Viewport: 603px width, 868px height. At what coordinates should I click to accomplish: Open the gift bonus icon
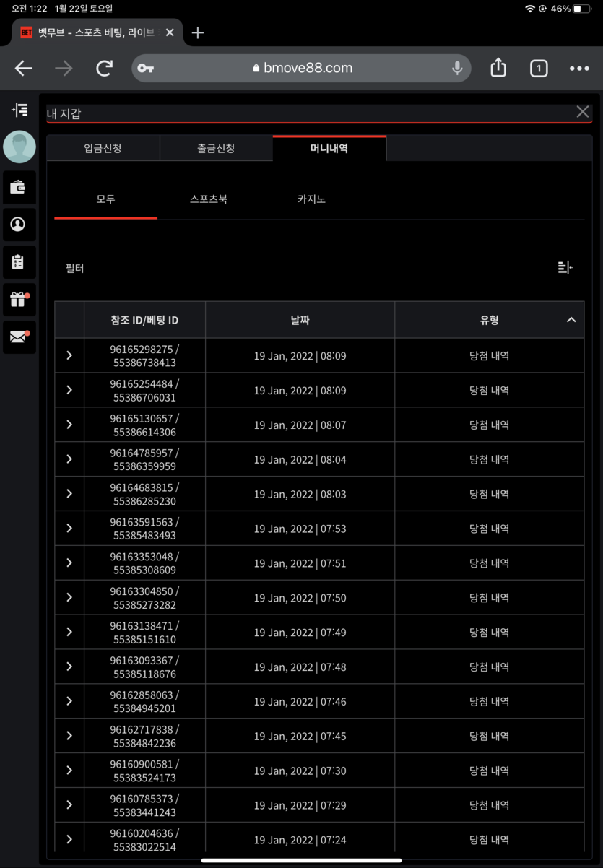[19, 300]
